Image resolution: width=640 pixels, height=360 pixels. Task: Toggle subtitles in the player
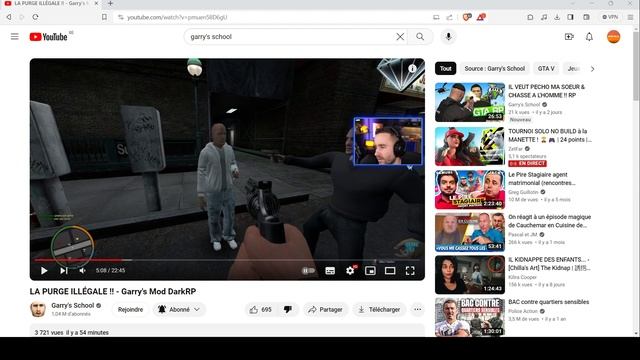click(x=330, y=271)
